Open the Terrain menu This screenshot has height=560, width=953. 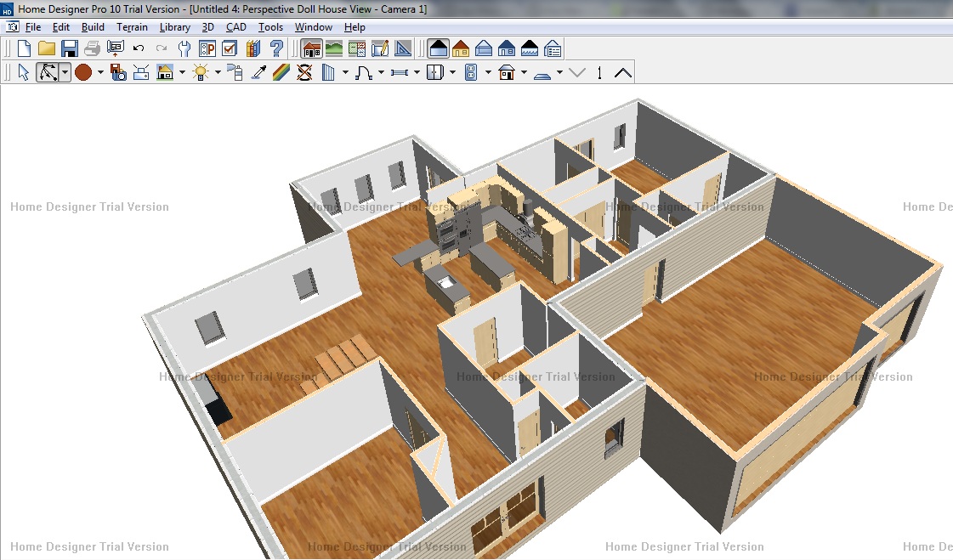point(132,27)
